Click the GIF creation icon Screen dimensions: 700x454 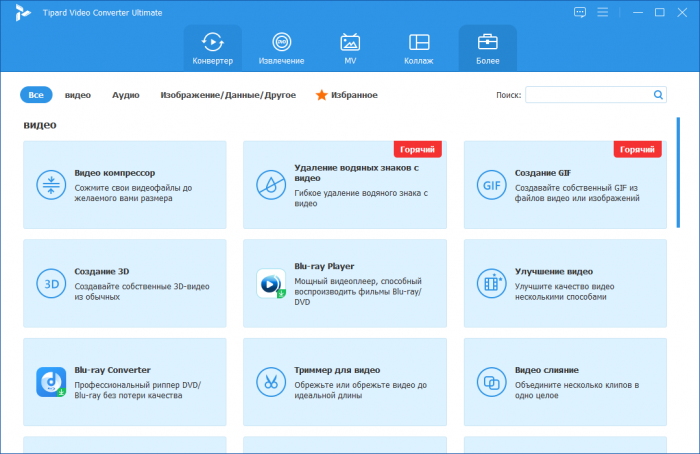point(491,185)
